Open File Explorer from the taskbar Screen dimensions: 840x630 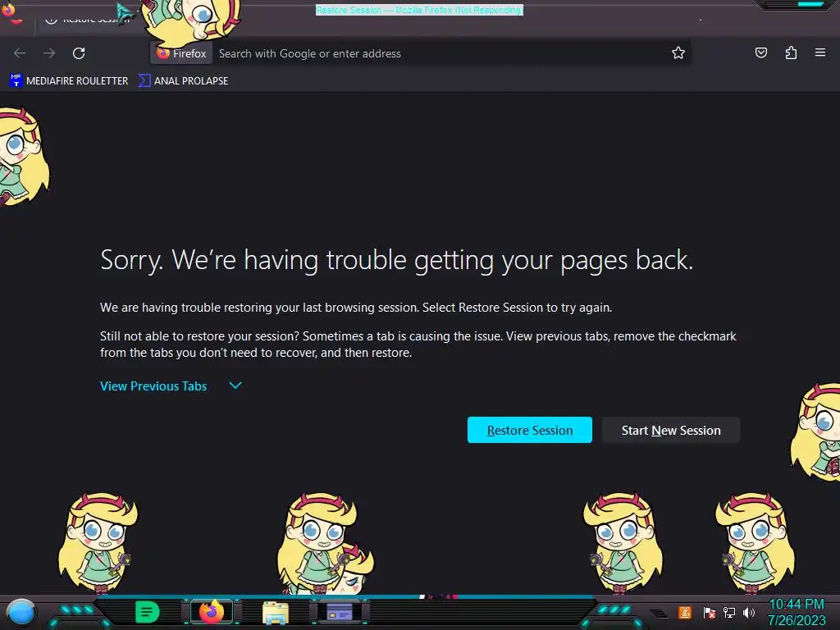pyautogui.click(x=276, y=613)
